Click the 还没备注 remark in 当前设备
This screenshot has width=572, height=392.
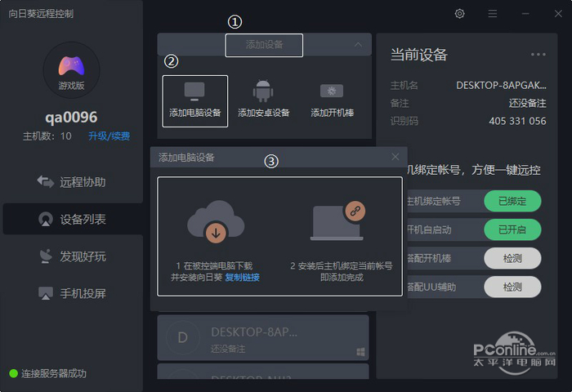528,103
